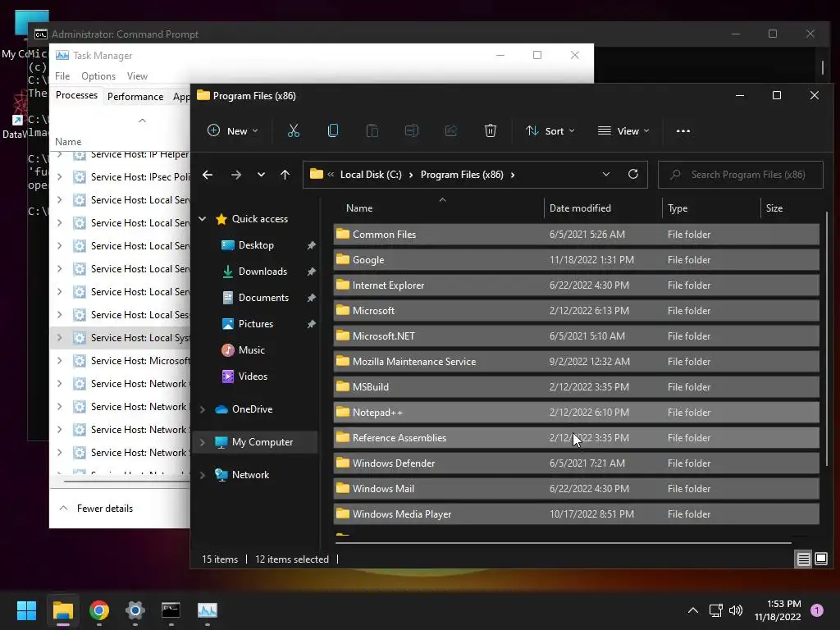Screen dimensions: 840x630
Task: Unpin Desktop using its pin icon
Action: coord(311,245)
